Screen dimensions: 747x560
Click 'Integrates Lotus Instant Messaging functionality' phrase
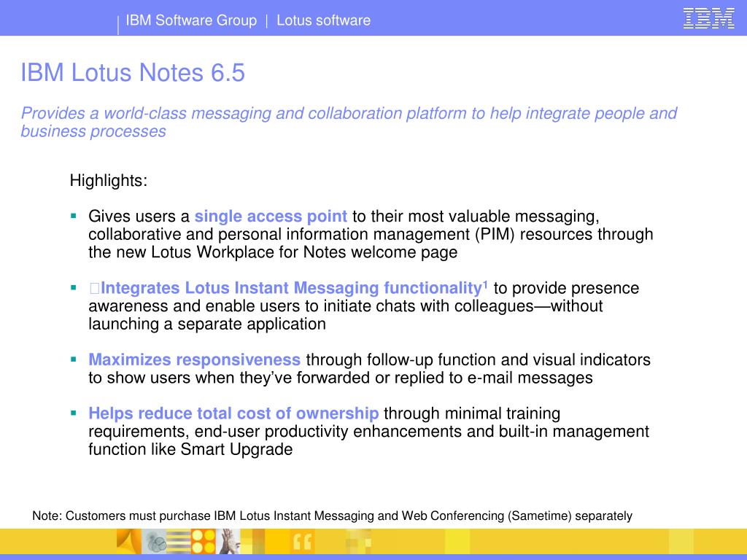pyautogui.click(x=291, y=287)
